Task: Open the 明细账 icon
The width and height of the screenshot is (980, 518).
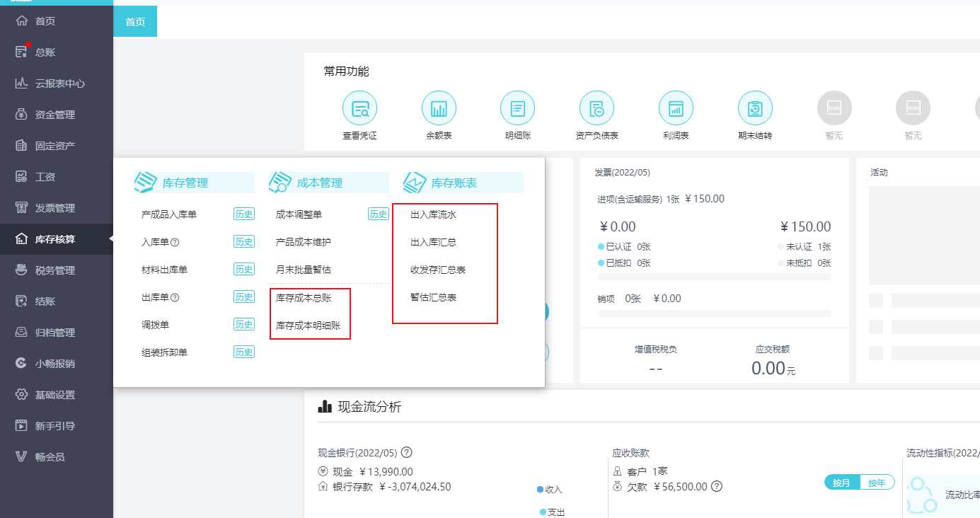Action: pos(517,109)
